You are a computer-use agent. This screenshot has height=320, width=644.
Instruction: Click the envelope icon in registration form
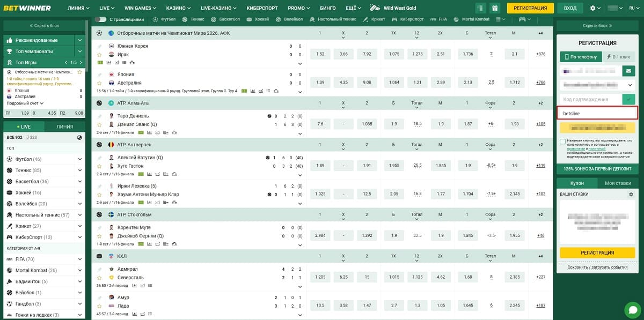coord(628,71)
